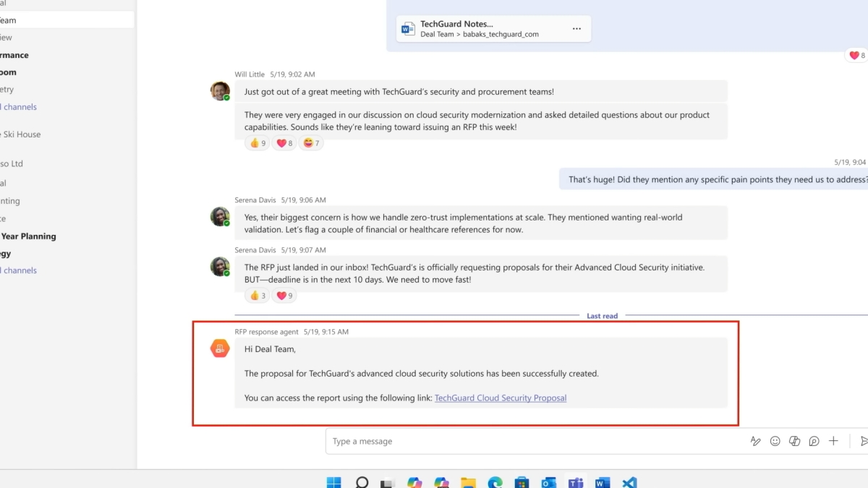Screen dimensions: 868x488
Task: Click the Word file icon on TechGuard Notes
Action: click(408, 29)
